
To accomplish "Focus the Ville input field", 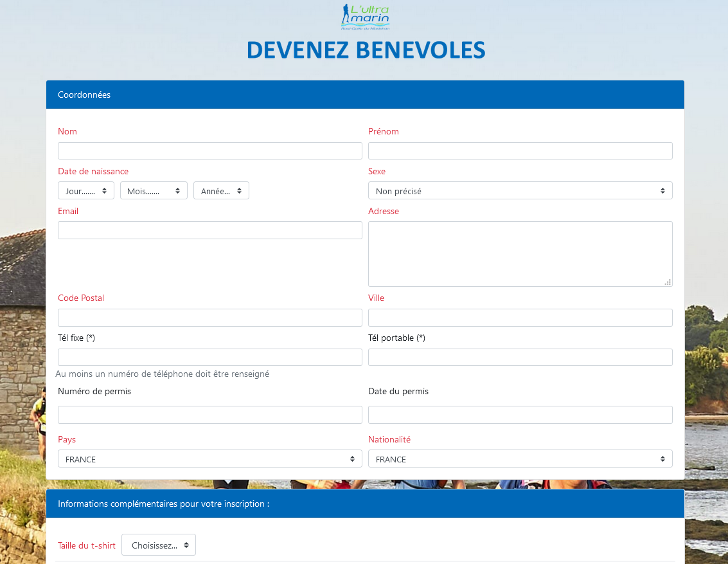I will [520, 318].
